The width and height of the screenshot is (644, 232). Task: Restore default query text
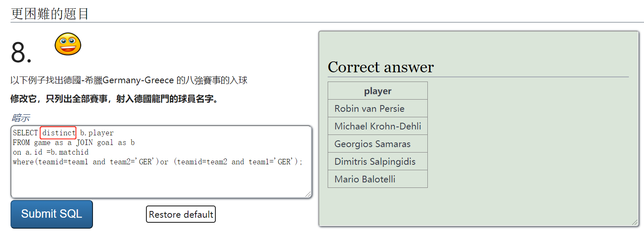pyautogui.click(x=181, y=214)
